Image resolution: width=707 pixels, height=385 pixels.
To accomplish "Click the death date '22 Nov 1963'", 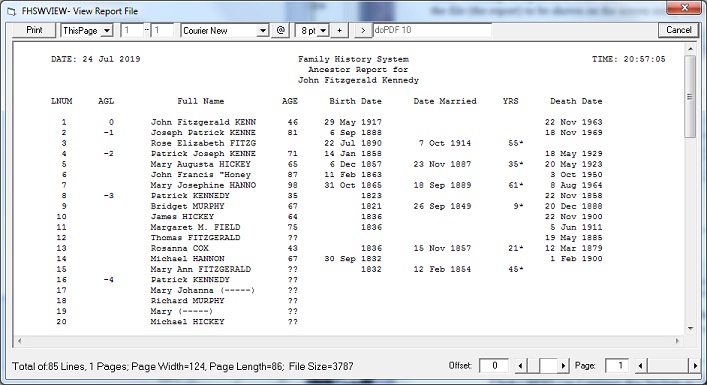I will tap(574, 122).
